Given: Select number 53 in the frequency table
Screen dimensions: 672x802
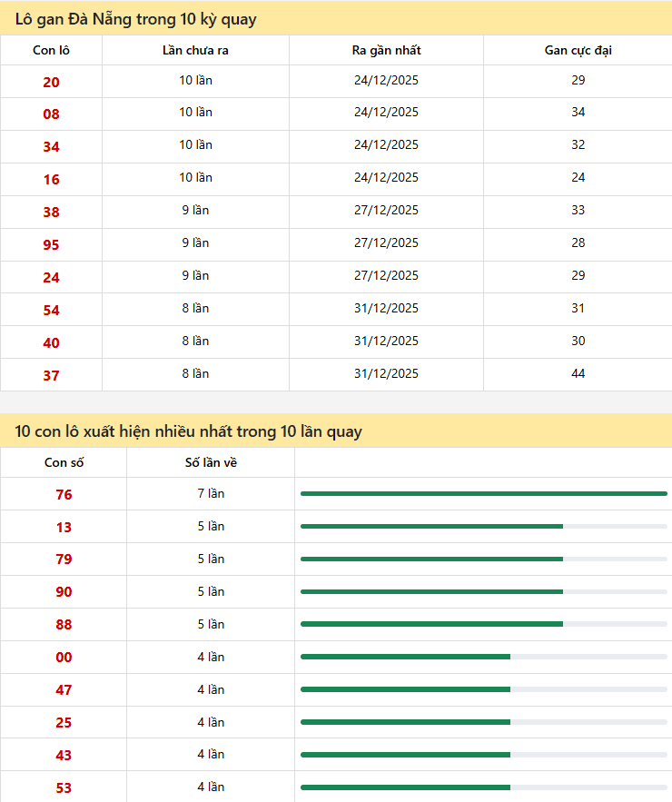Looking at the screenshot, I should (x=64, y=788).
